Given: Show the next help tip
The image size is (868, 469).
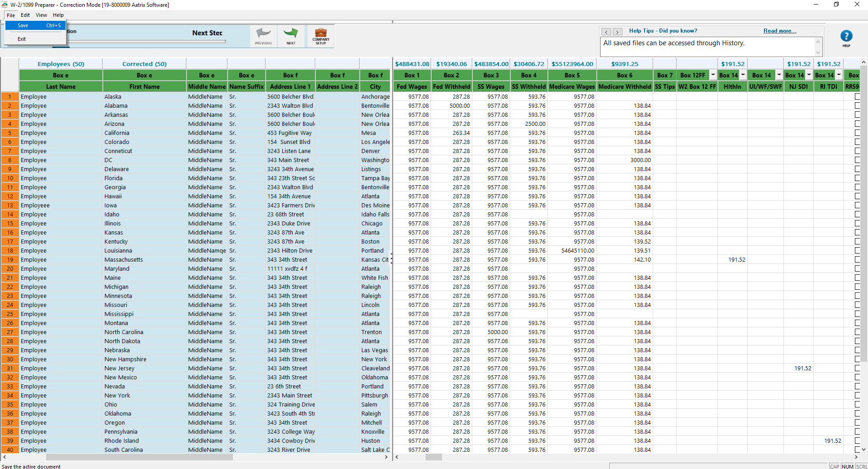Looking at the screenshot, I should tap(617, 32).
